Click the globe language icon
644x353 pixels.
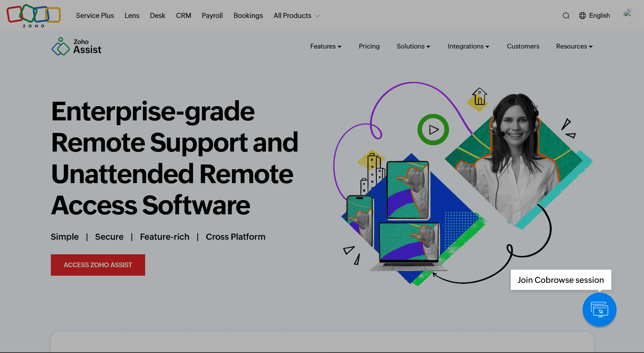pos(582,16)
